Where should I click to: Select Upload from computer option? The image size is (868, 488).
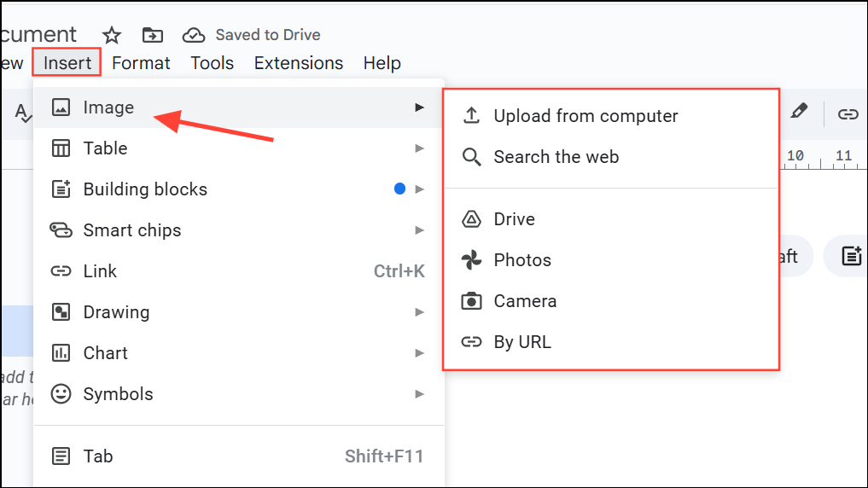pos(585,116)
